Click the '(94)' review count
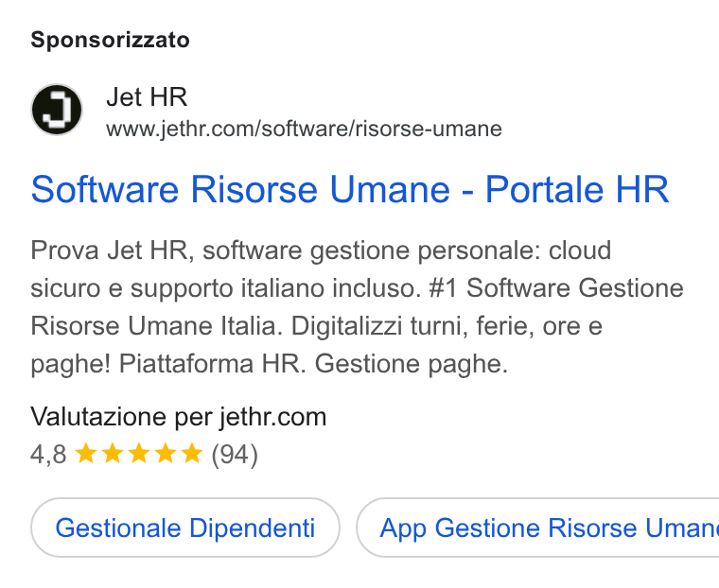 pyautogui.click(x=235, y=455)
